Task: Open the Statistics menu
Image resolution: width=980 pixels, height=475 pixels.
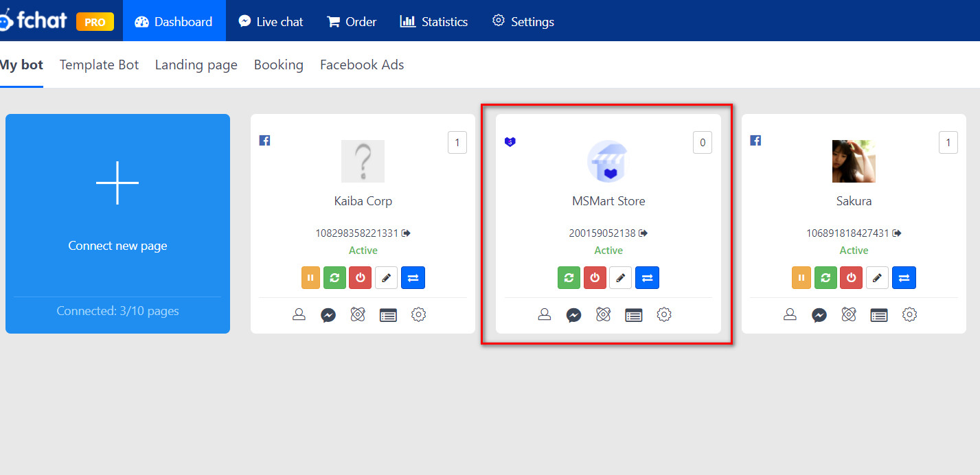Action: point(434,21)
